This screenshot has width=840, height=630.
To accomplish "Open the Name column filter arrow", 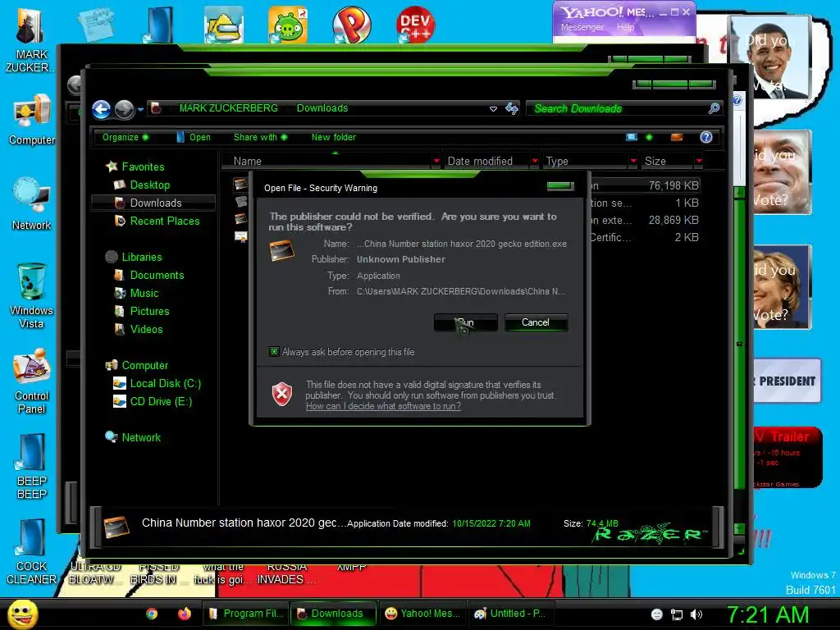I will pos(436,162).
